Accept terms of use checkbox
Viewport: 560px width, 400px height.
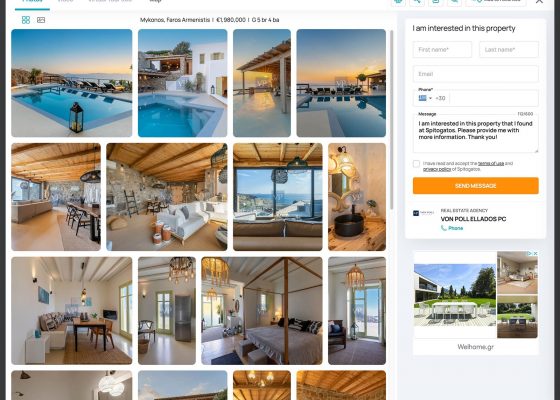coord(416,164)
